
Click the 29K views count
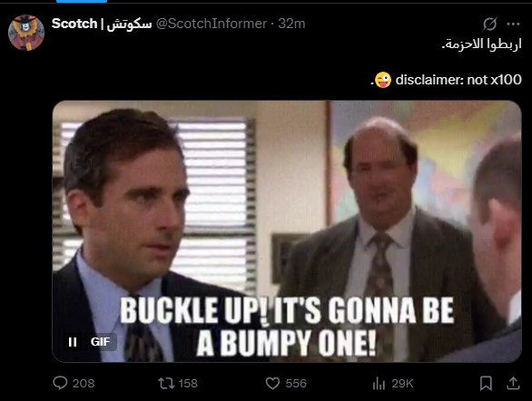tap(402, 384)
